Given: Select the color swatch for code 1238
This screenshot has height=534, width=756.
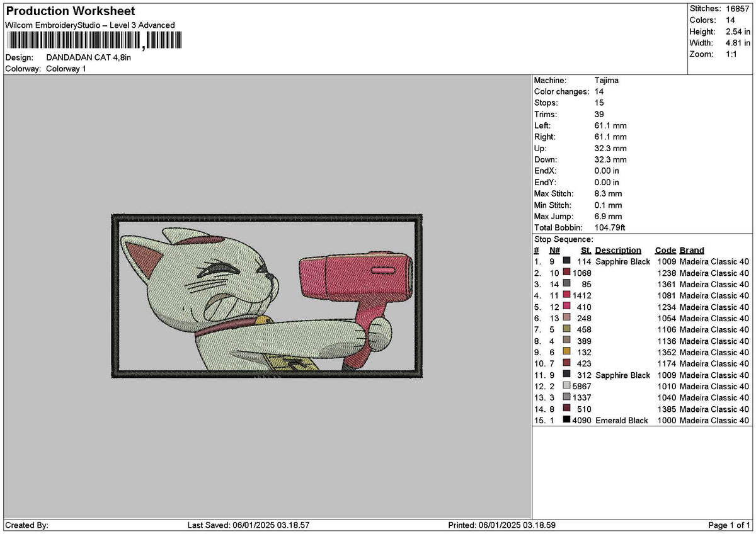Looking at the screenshot, I should pyautogui.click(x=567, y=272).
